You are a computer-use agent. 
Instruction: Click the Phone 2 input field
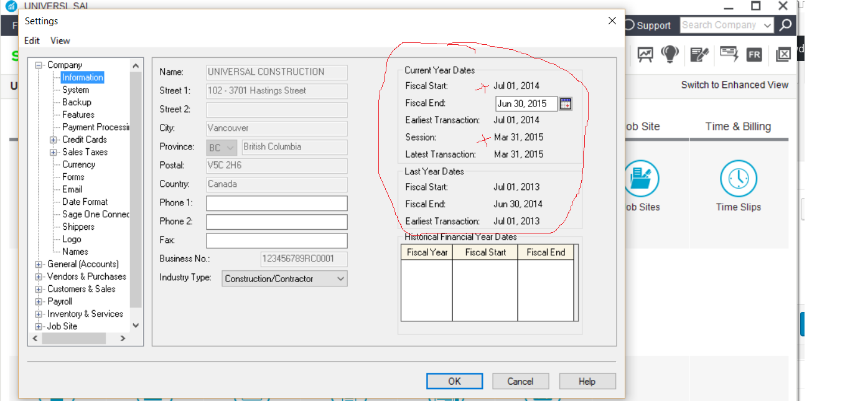pos(277,222)
